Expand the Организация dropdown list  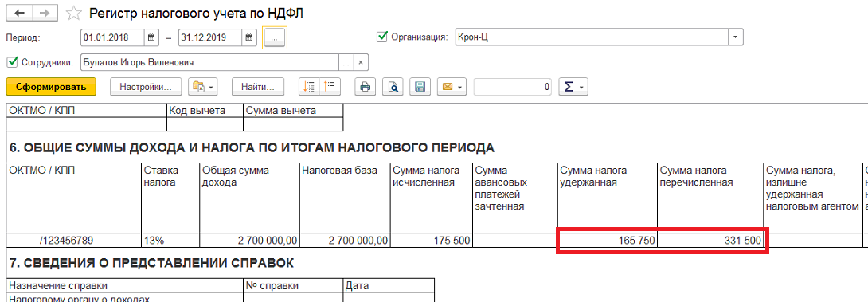tap(735, 37)
